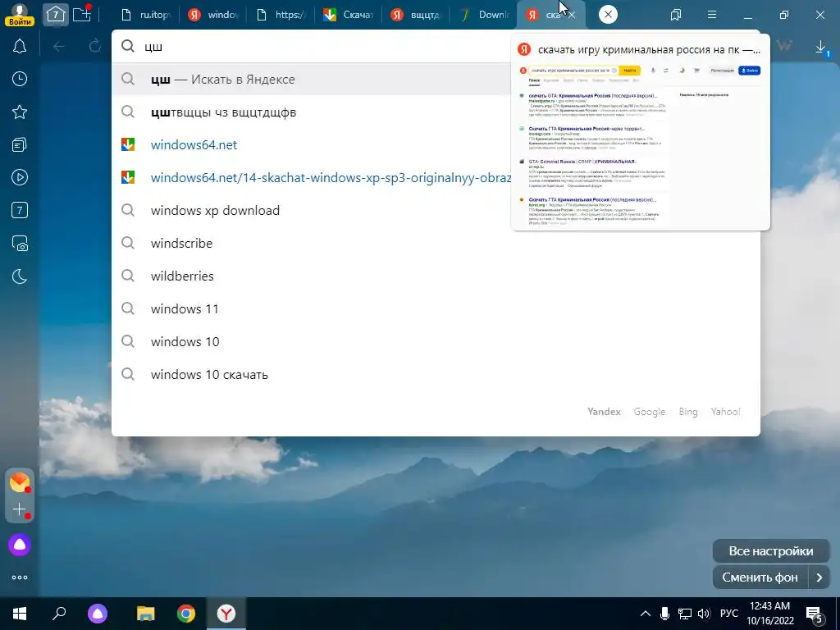Switch to the windo Yandex tab
Image resolution: width=840 pixels, height=630 pixels.
pos(213,15)
